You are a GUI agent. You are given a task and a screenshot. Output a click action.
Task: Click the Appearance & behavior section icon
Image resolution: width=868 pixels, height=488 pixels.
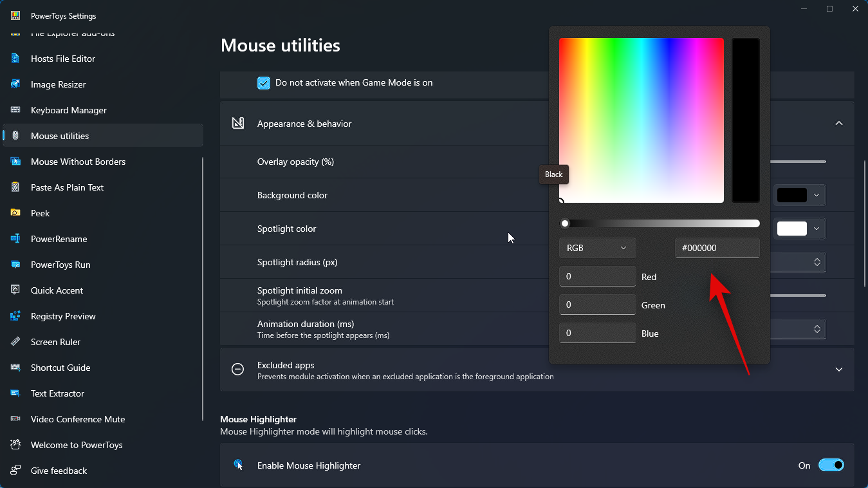[x=238, y=124]
